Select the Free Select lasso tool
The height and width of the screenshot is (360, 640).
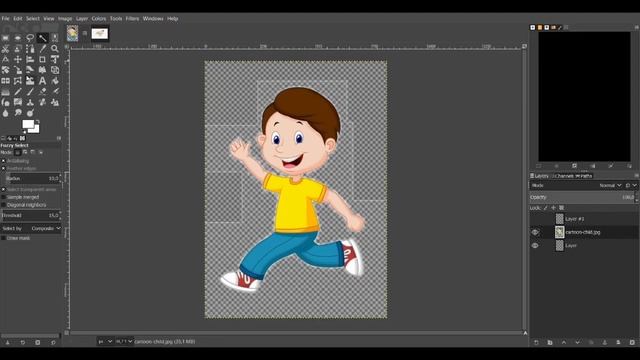(30, 38)
